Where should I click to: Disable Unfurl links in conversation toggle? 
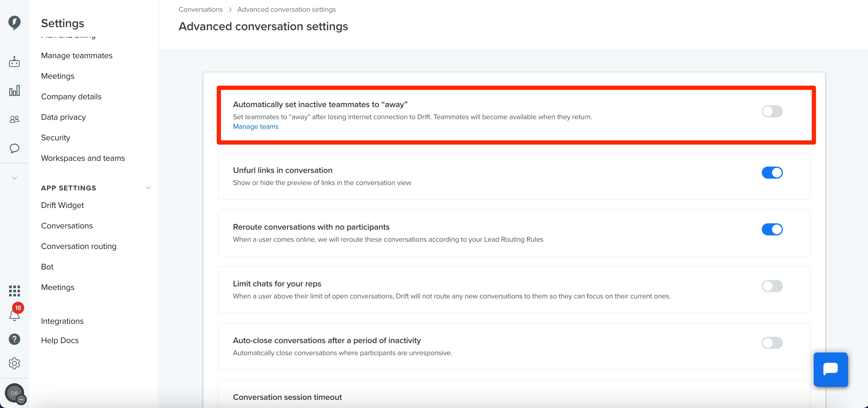click(772, 173)
